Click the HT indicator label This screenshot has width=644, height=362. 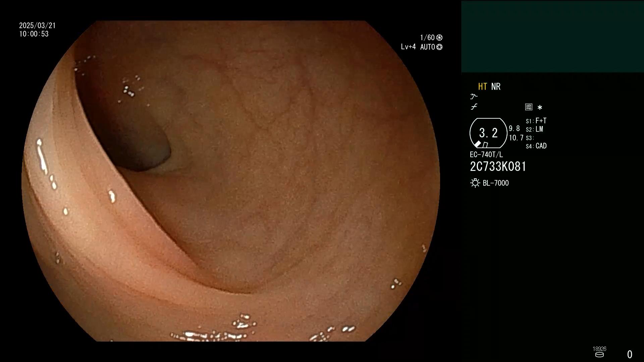[x=482, y=86]
